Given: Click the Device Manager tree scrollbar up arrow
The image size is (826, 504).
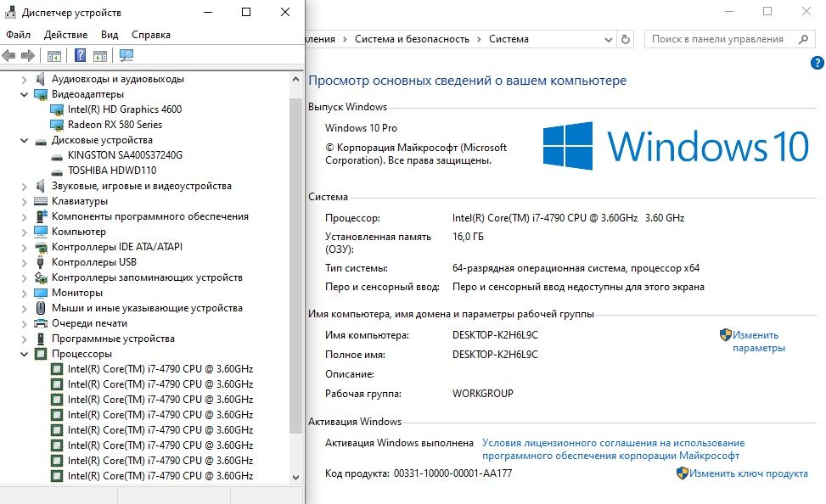Looking at the screenshot, I should tap(295, 79).
